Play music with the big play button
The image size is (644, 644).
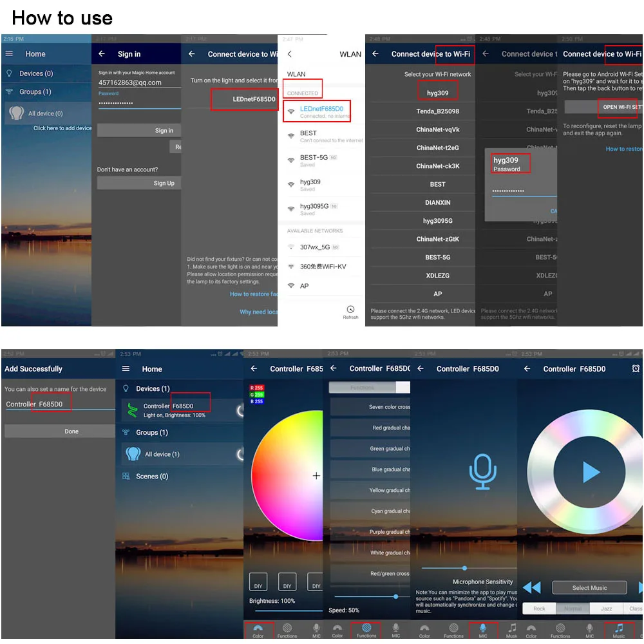590,472
